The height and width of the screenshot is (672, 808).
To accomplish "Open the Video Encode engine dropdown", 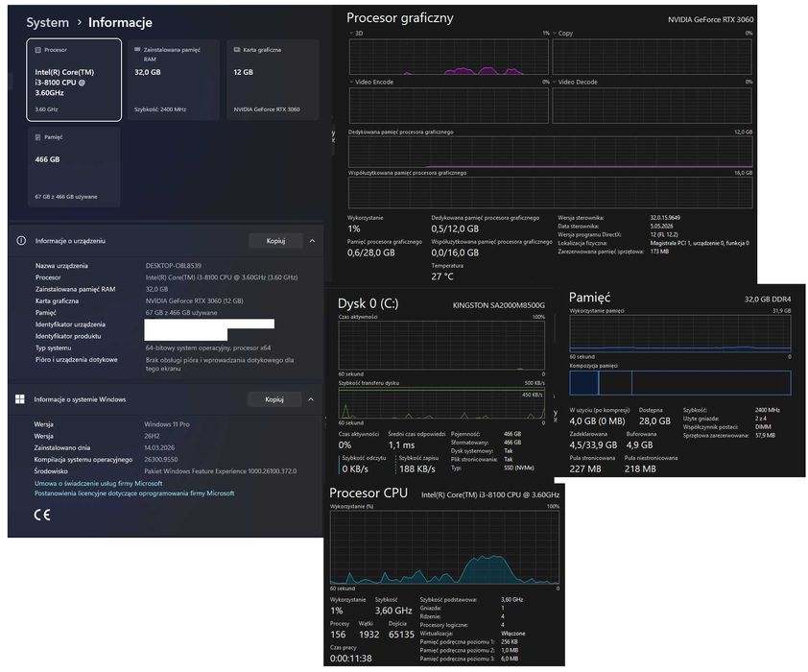I will point(351,82).
